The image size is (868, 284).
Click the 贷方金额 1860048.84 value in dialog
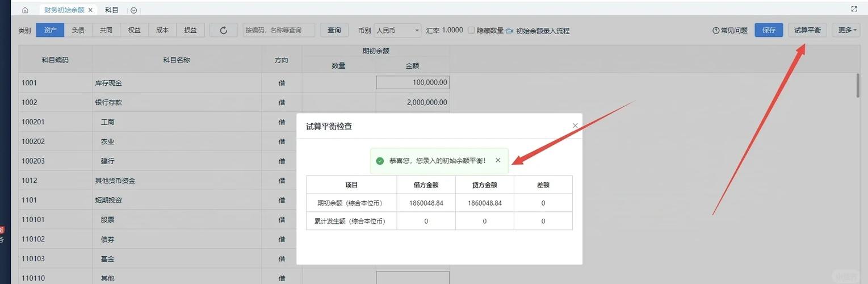click(485, 203)
